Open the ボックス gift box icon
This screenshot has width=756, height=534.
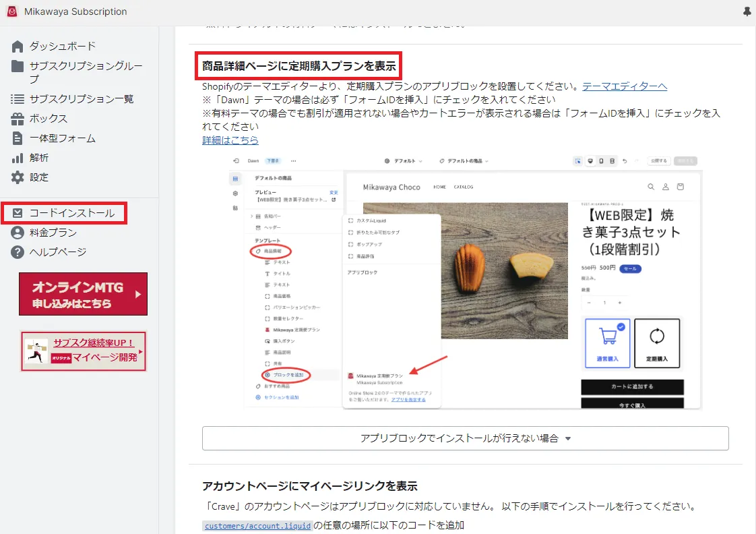click(x=18, y=119)
